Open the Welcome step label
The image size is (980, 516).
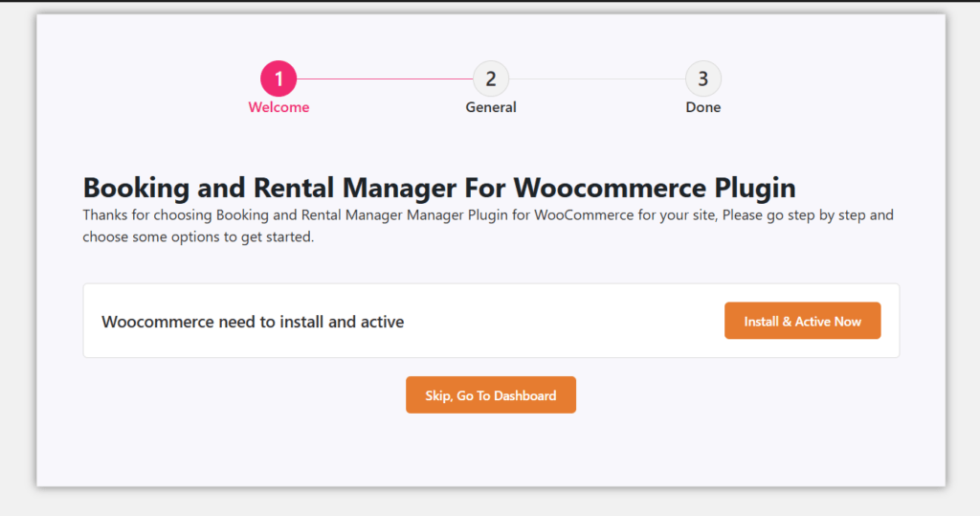pyautogui.click(x=278, y=107)
